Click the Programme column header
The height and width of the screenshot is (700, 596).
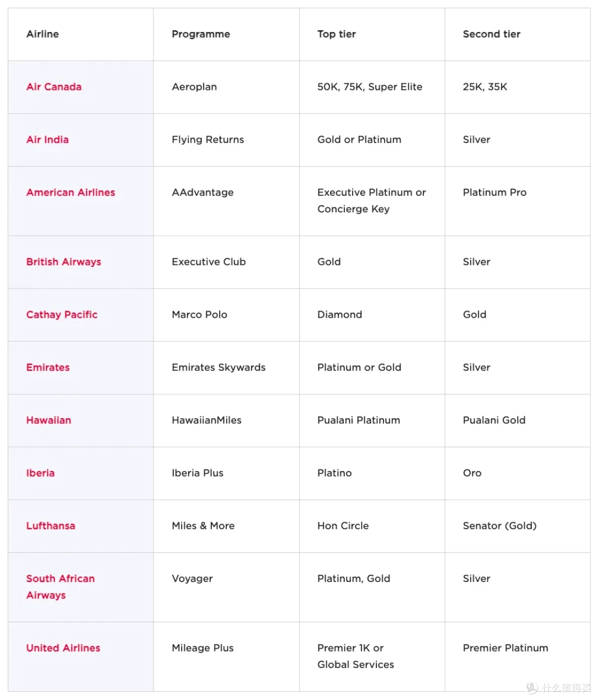click(201, 34)
